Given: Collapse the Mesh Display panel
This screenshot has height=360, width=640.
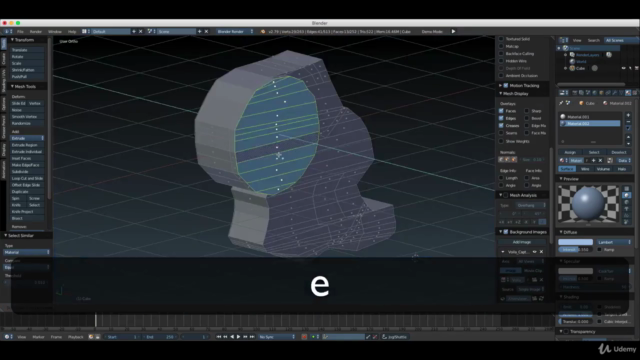Looking at the screenshot, I should tap(500, 93).
